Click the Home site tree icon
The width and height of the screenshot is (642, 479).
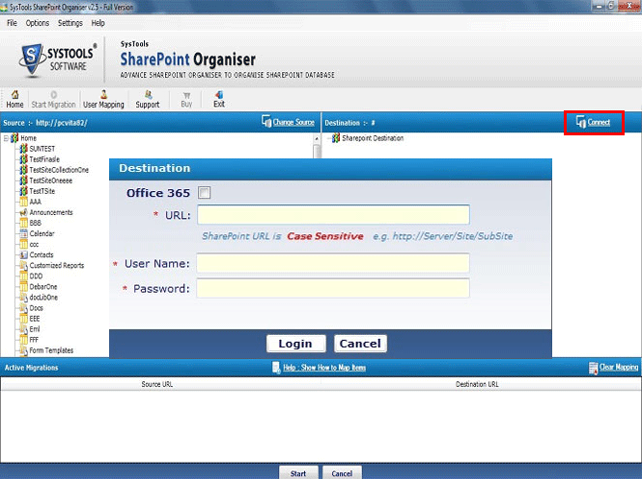tap(15, 138)
